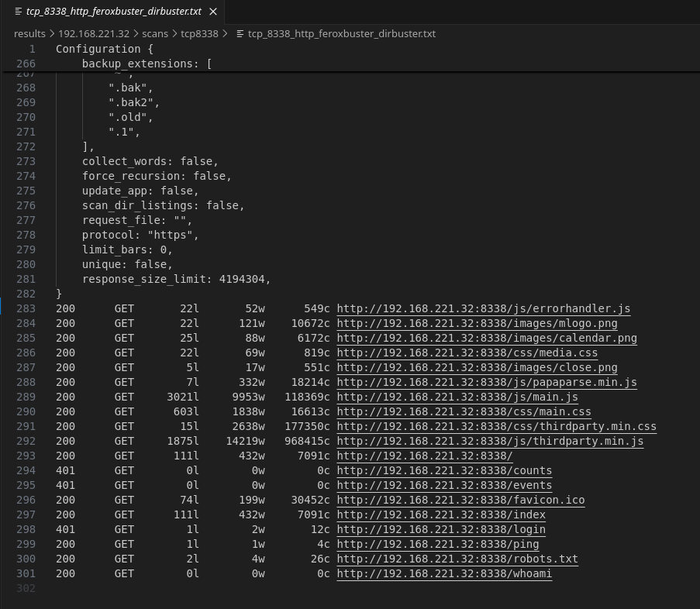This screenshot has height=609, width=700.
Task: Open the /whoami endpoint link
Action: (443, 573)
